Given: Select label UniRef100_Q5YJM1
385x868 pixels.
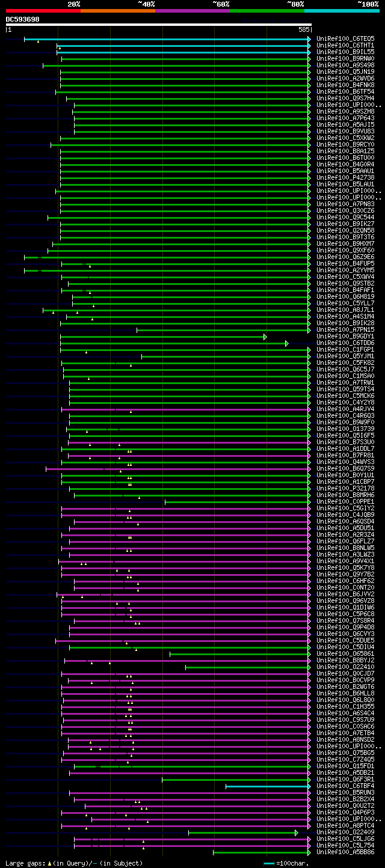Looking at the screenshot, I should click(x=345, y=356).
